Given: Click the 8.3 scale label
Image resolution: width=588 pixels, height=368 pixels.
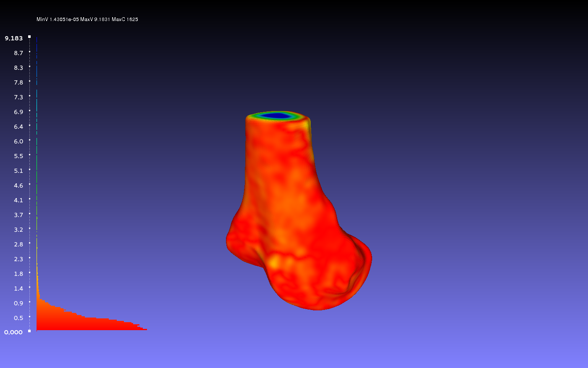Looking at the screenshot, I should tap(18, 68).
